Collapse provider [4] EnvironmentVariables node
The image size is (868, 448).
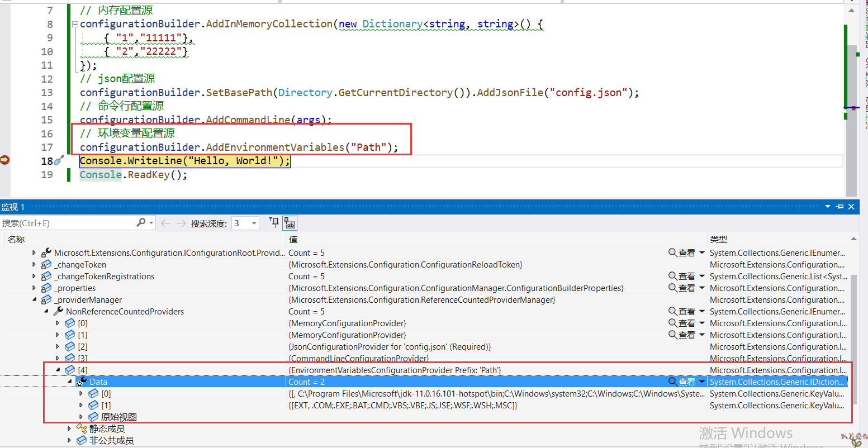[58, 370]
